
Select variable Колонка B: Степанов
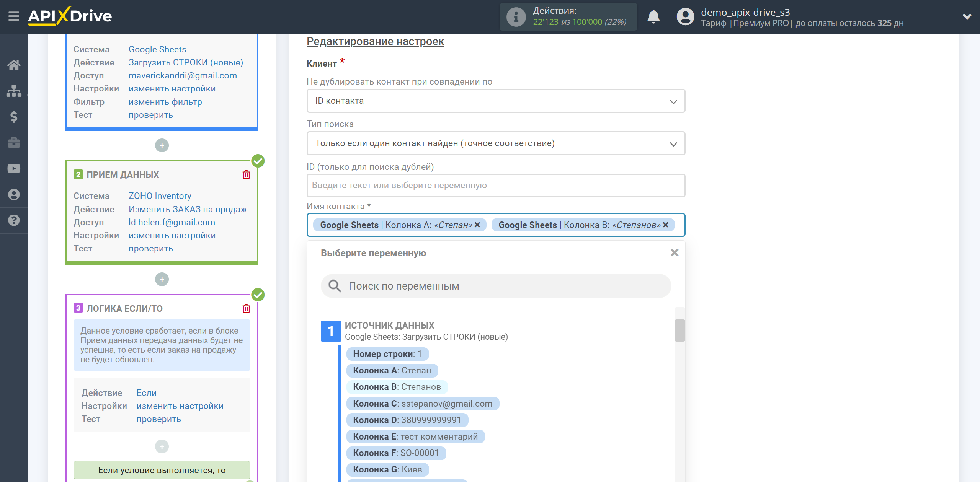pyautogui.click(x=397, y=387)
